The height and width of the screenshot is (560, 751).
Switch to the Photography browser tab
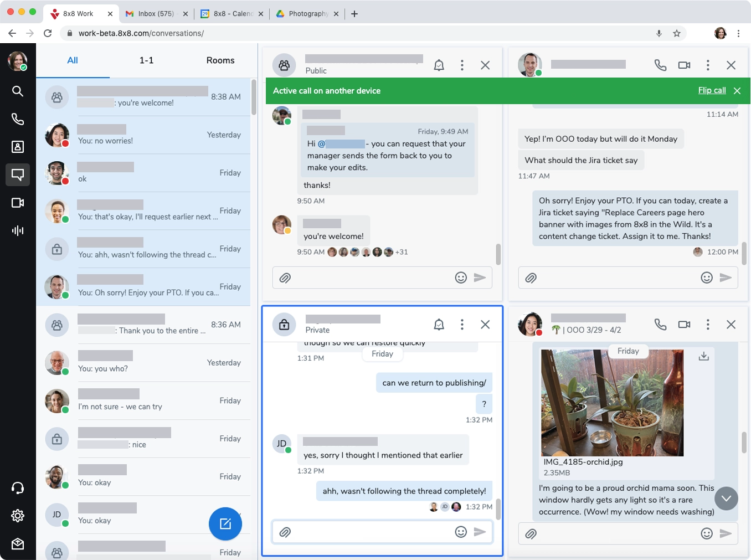[308, 14]
